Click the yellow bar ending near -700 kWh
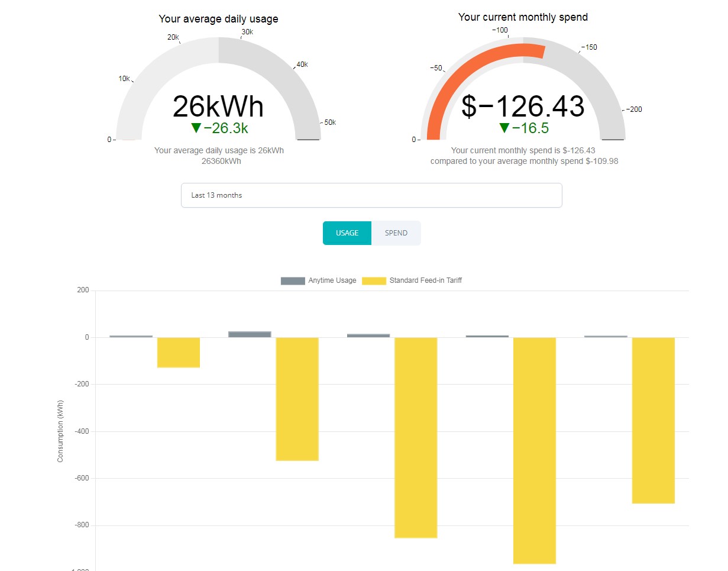This screenshot has width=728, height=571. point(653,420)
